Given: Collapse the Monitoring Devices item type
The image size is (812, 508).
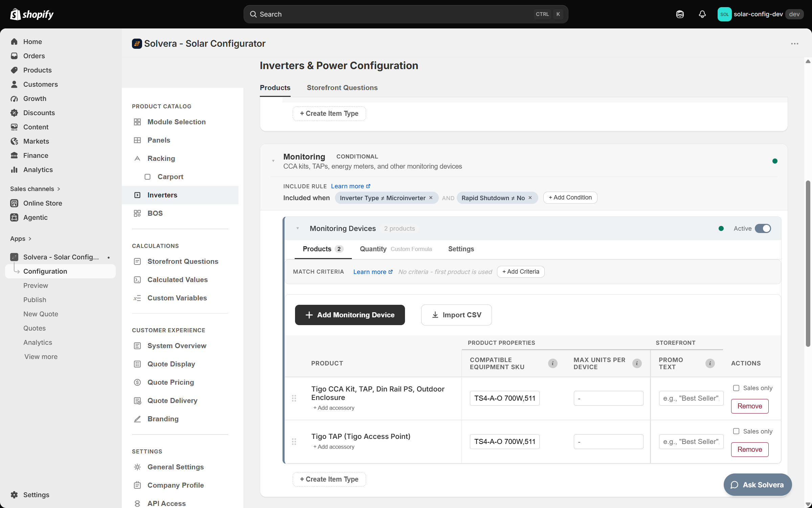Looking at the screenshot, I should 298,229.
